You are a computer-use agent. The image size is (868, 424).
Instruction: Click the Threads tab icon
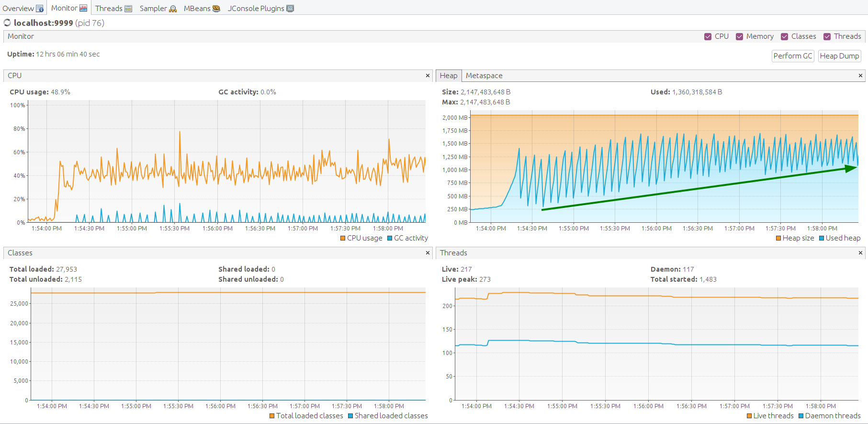(x=128, y=9)
